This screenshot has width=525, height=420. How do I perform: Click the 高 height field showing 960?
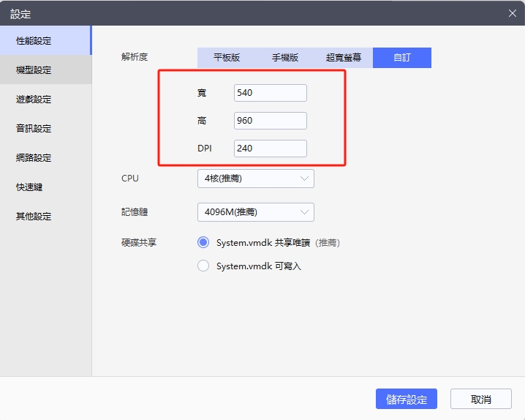click(x=271, y=121)
